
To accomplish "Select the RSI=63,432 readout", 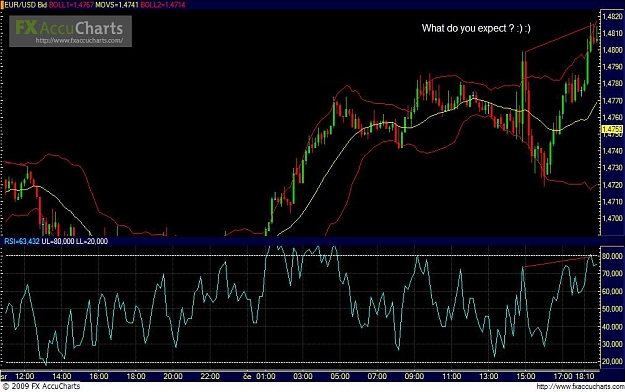I will (22, 241).
